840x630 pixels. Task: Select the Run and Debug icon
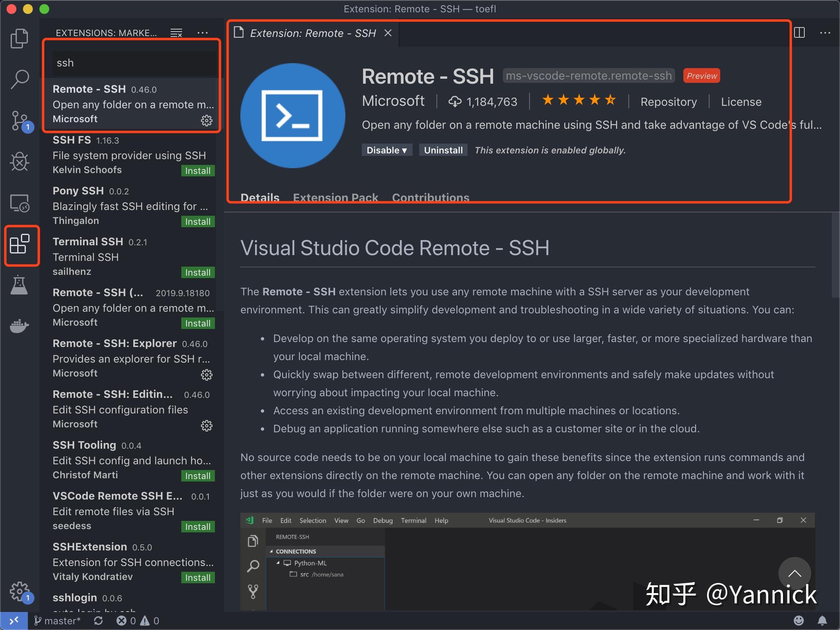pyautogui.click(x=19, y=162)
